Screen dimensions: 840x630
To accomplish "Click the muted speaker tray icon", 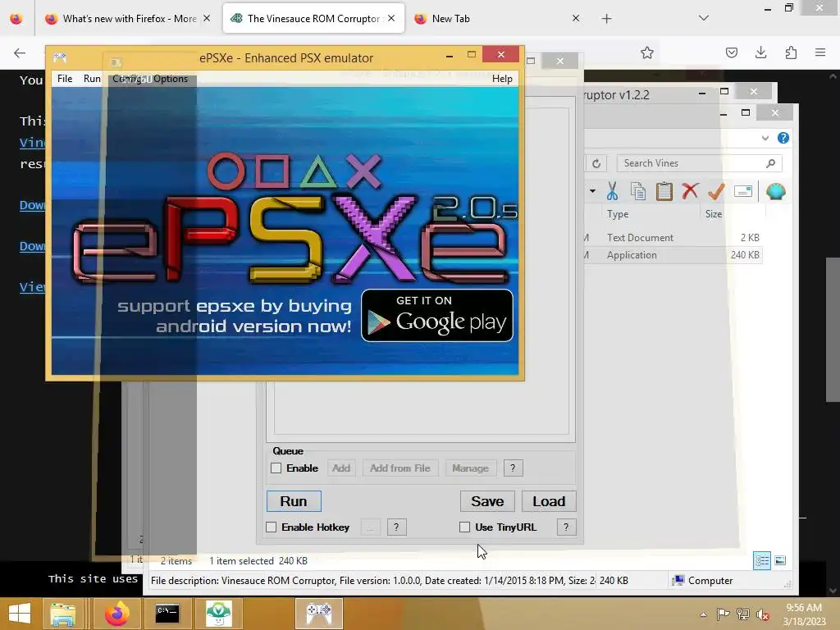I will pyautogui.click(x=763, y=614).
